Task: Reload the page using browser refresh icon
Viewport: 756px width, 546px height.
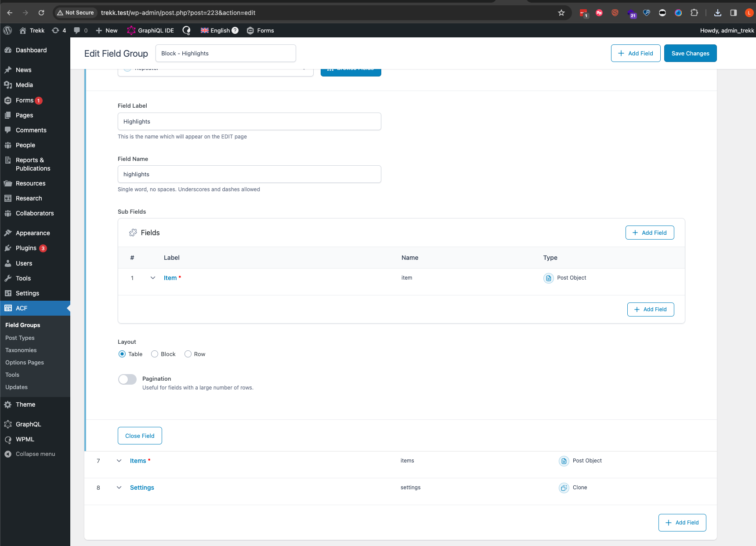Action: pos(41,13)
